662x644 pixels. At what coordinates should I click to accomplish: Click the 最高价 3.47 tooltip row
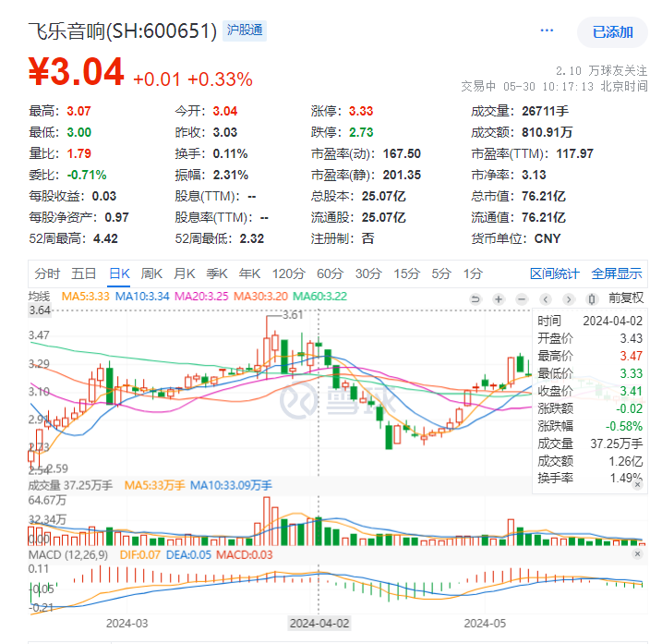[590, 356]
